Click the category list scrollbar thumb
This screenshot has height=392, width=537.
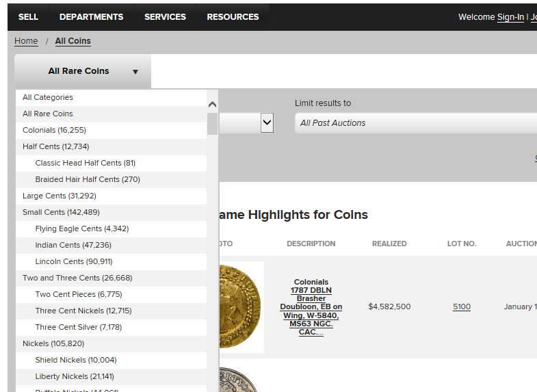[212, 124]
